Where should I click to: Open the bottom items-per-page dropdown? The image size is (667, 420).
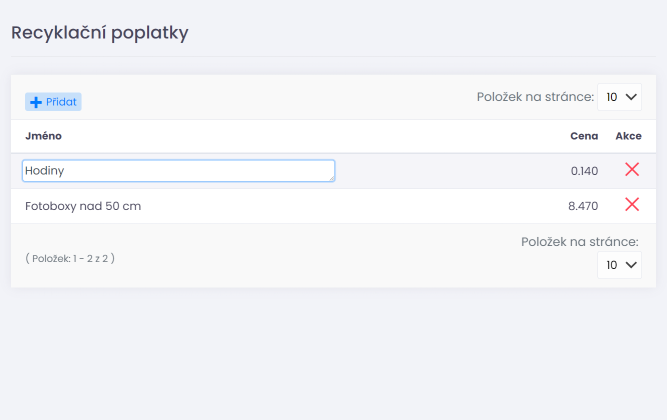(619, 265)
